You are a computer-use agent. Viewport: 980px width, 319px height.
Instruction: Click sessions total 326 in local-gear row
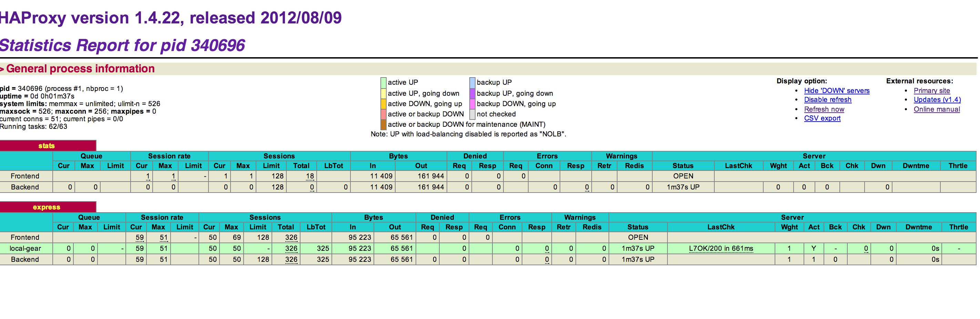[292, 248]
